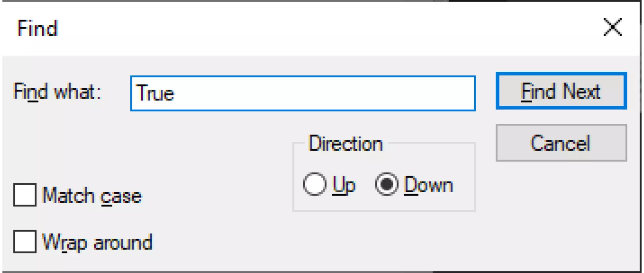Tick the Wrap around checkbox
The width and height of the screenshot is (644, 273).
[25, 241]
